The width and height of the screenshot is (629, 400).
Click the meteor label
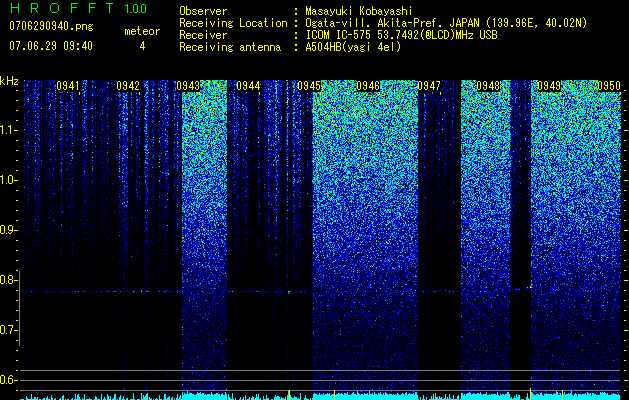pos(142,31)
